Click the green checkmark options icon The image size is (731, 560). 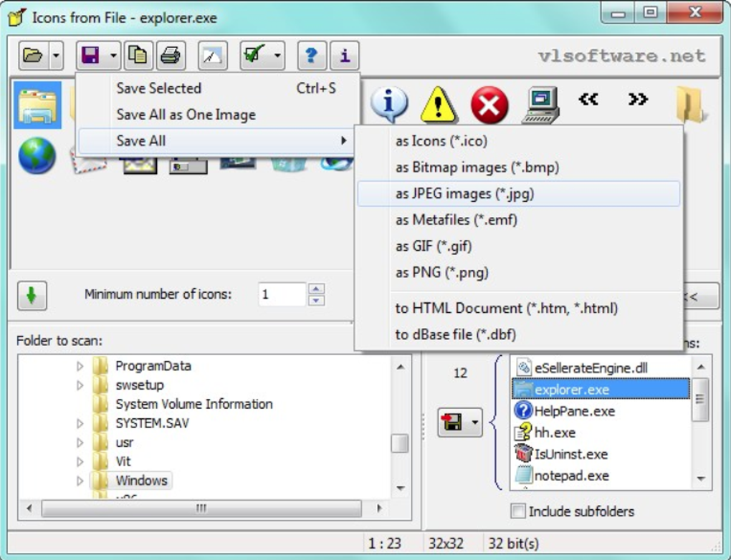point(254,55)
